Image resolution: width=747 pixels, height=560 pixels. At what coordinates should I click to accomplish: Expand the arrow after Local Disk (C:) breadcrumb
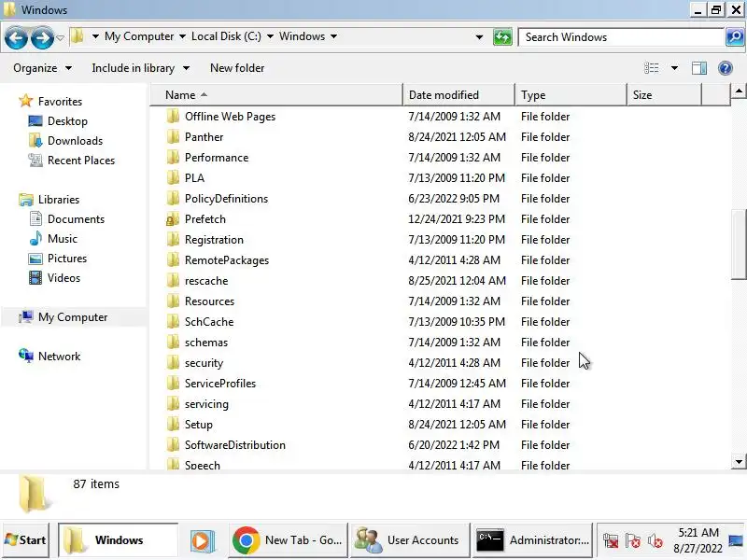pos(270,36)
